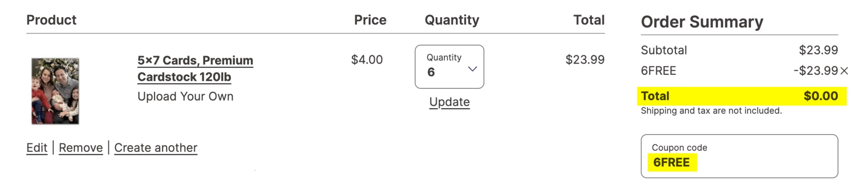Focus the Coupon code input field

(x=739, y=157)
